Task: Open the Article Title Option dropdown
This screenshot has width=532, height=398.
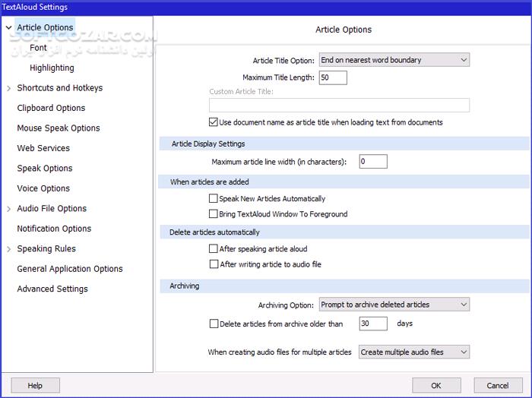Action: coord(394,60)
